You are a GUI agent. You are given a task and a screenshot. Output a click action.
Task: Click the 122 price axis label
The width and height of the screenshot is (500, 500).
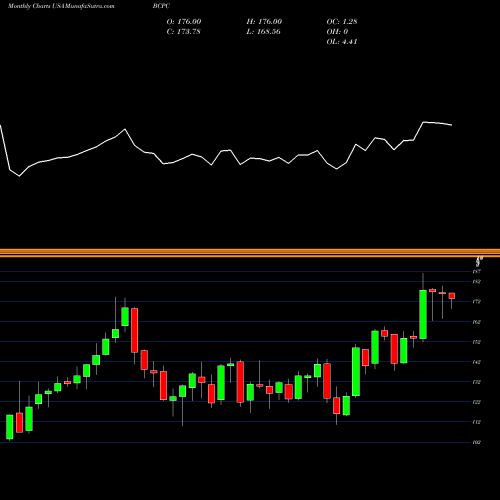click(477, 402)
